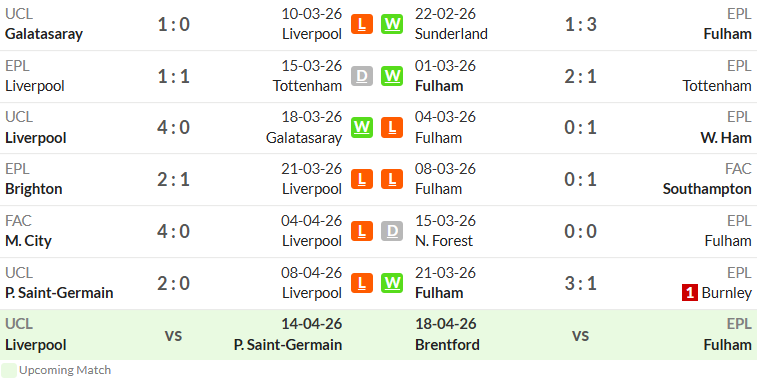
Task: Click the win badge for Sunderland vs Fulham
Action: click(x=392, y=24)
